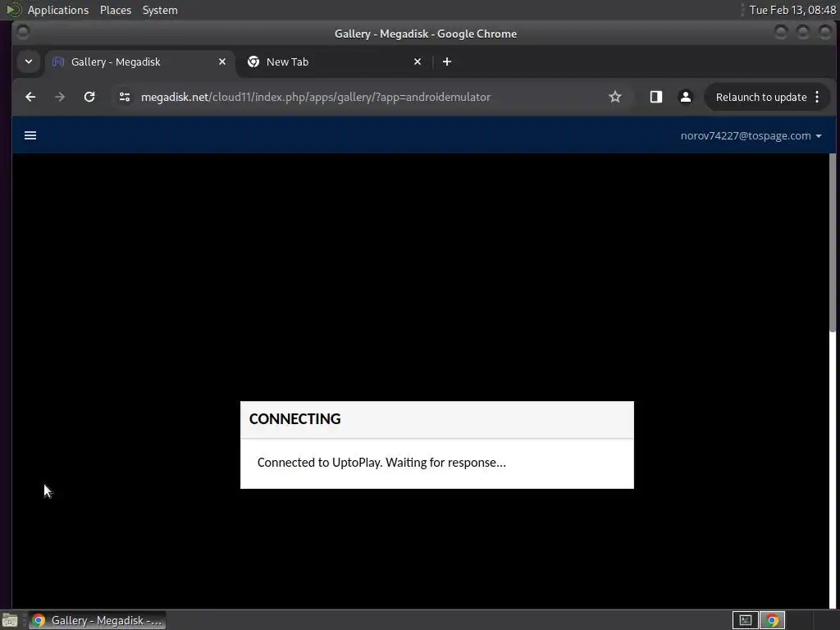
Task: Open a new tab with plus button
Action: (447, 62)
